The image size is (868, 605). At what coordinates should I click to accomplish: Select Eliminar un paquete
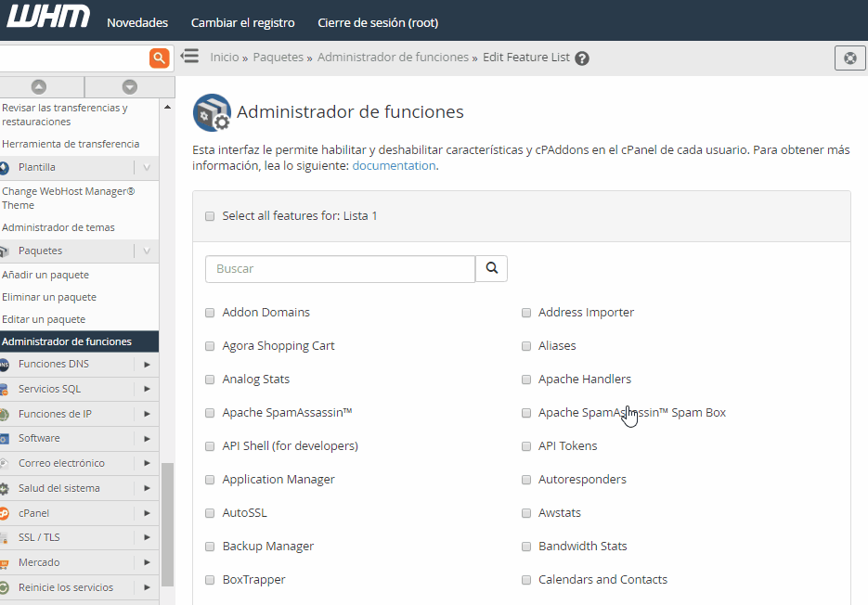pos(49,297)
